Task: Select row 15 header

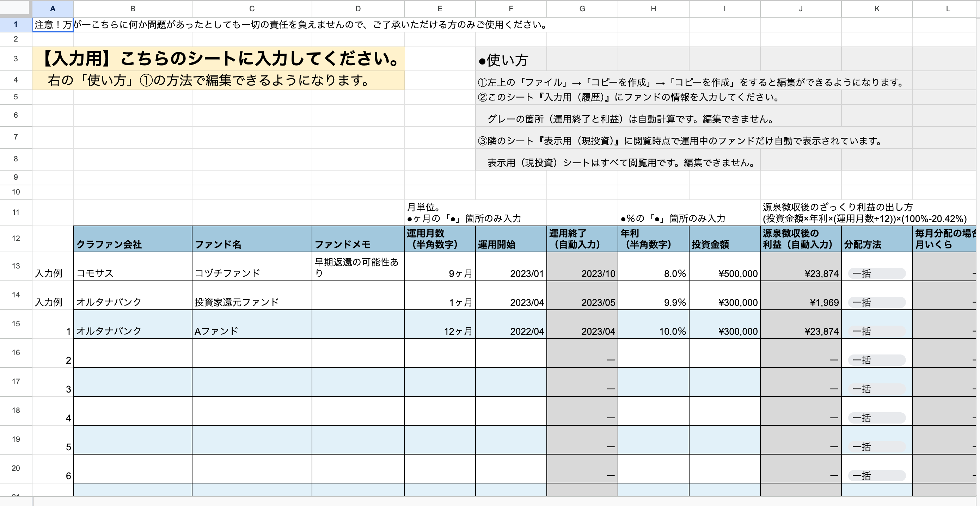Action: coord(16,324)
